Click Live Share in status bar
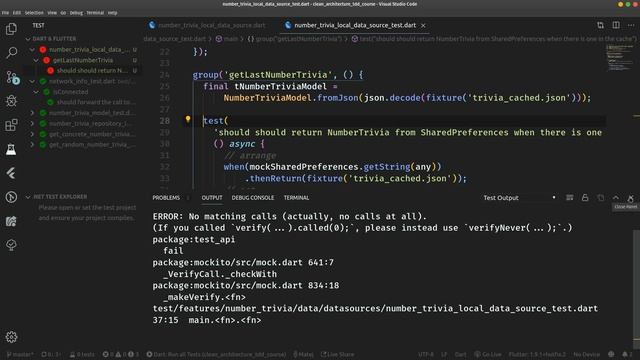The width and height of the screenshot is (640, 360). click(x=337, y=354)
